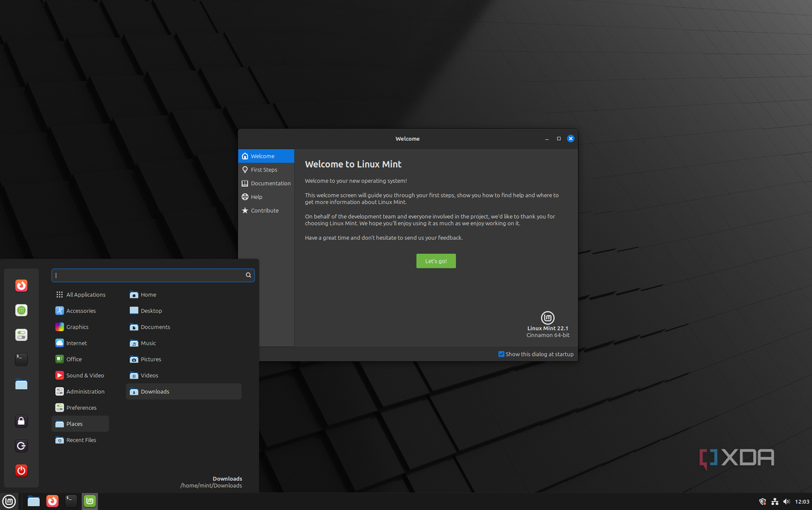Open Files from the menu favorites sidebar
This screenshot has width=812, height=510.
pyautogui.click(x=21, y=384)
